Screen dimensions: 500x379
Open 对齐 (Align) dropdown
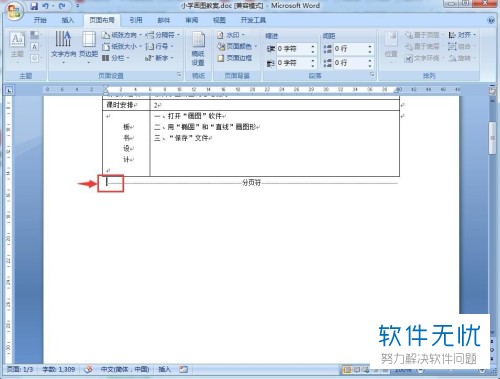click(462, 35)
